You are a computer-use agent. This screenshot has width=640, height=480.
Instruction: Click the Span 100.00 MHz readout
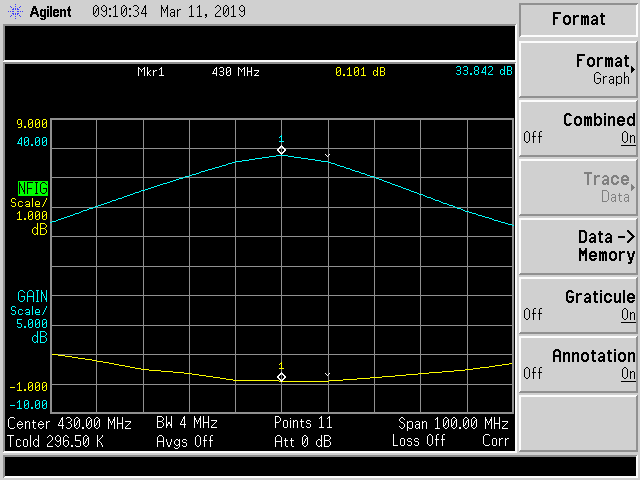[x=453, y=424]
